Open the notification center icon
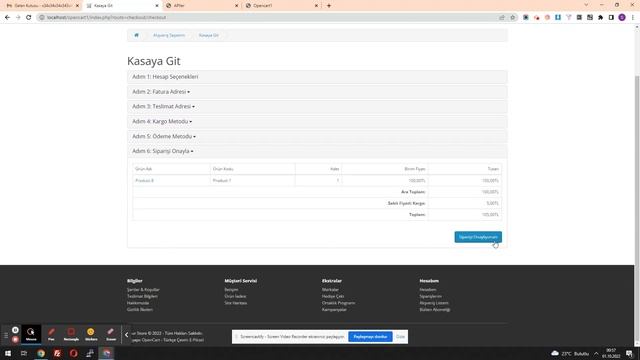 click(629, 353)
